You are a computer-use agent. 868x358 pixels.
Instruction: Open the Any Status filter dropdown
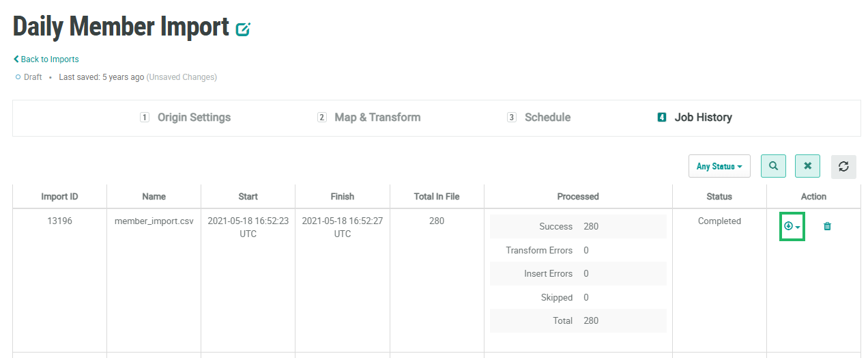[x=719, y=166]
